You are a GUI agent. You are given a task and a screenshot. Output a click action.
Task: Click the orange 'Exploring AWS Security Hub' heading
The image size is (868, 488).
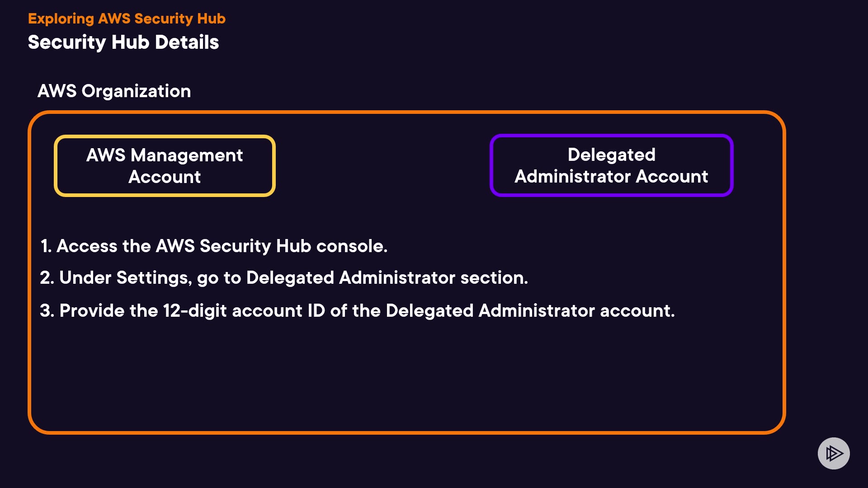[x=127, y=19]
